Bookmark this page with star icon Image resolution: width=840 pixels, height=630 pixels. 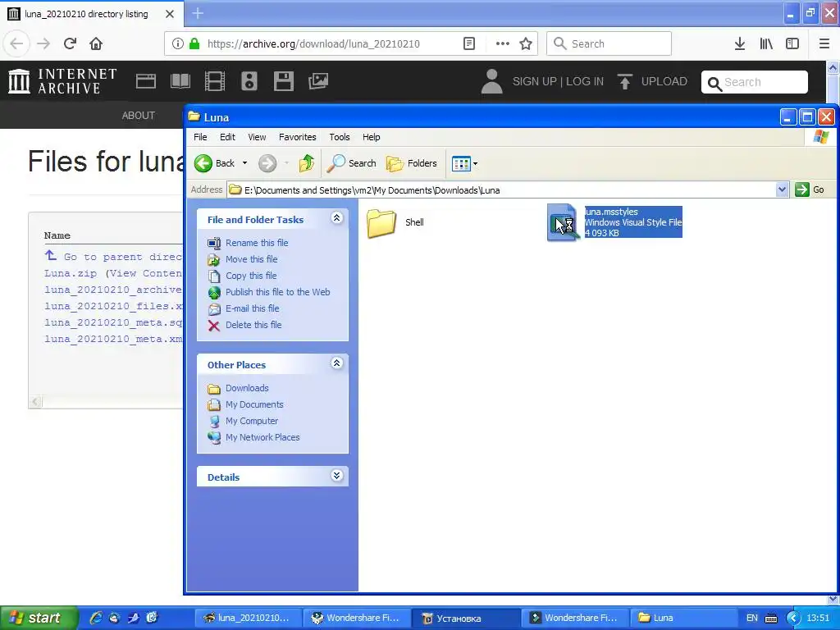(x=526, y=43)
